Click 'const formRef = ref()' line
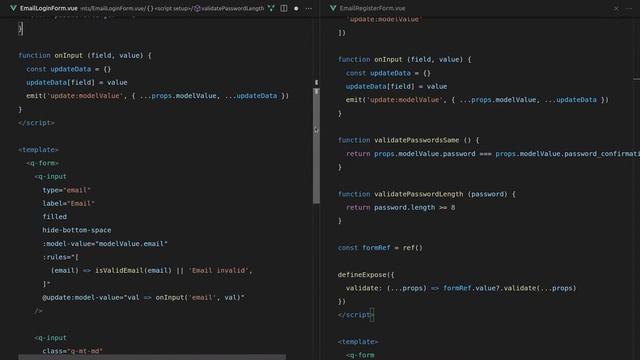Viewport: 640px width, 360px height. (380, 248)
